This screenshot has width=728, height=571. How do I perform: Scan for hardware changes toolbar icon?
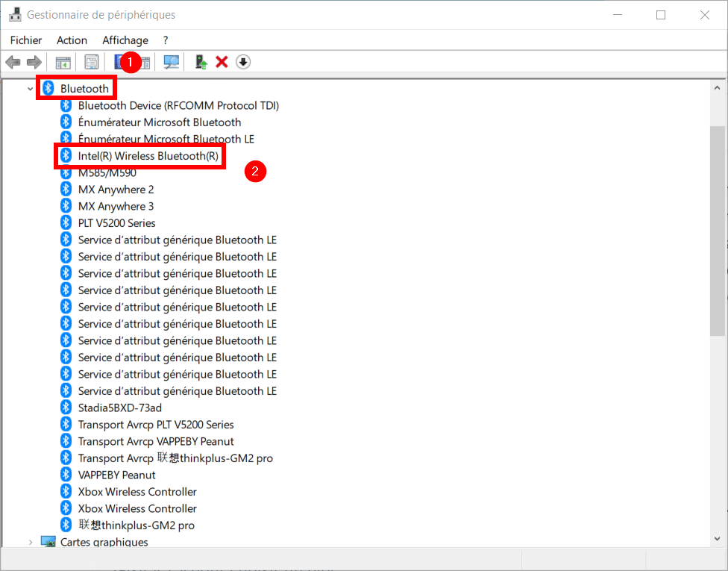click(x=172, y=62)
